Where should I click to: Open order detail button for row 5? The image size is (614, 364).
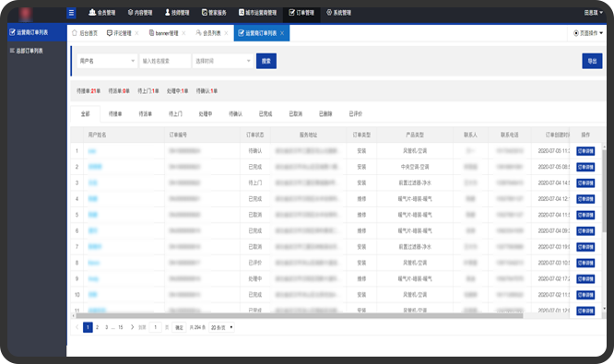585,215
